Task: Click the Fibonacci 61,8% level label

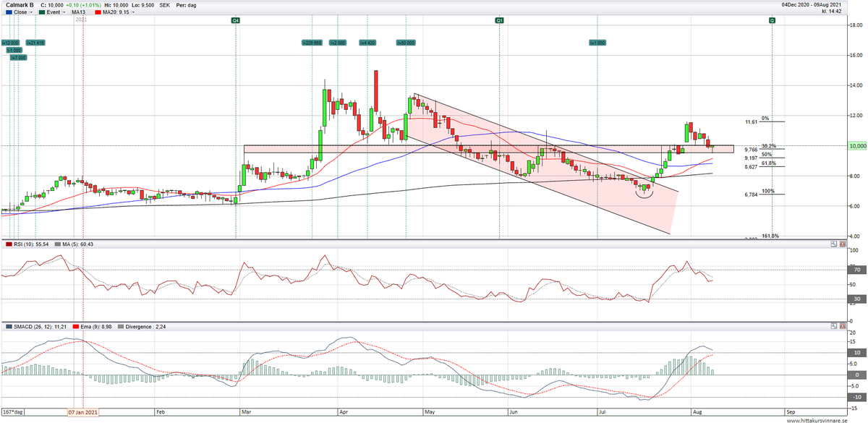Action: [x=769, y=163]
